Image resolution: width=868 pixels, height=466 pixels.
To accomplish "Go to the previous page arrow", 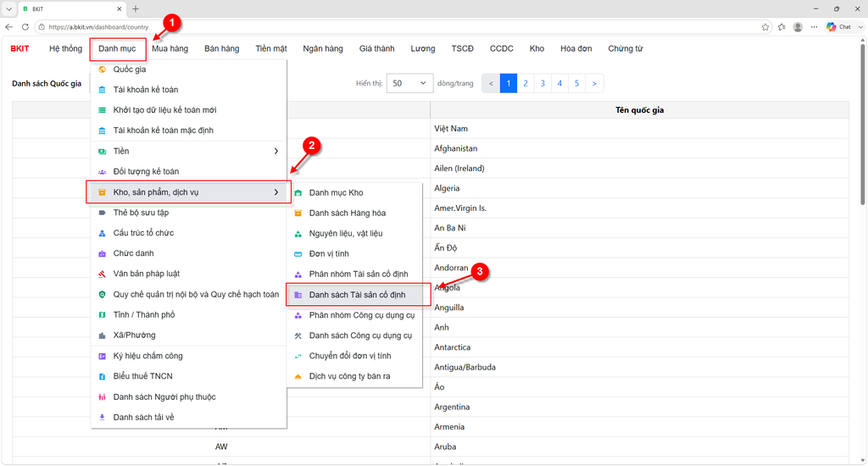I will (491, 84).
